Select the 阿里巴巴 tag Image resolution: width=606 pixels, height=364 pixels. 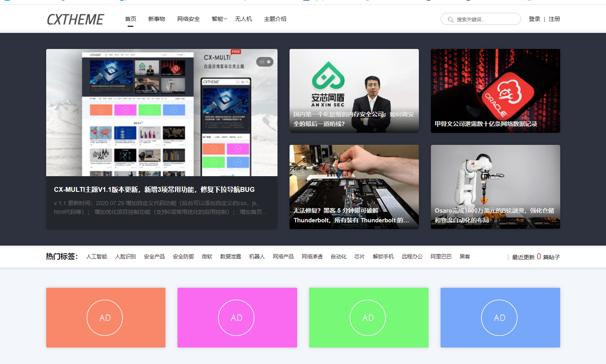click(x=441, y=256)
